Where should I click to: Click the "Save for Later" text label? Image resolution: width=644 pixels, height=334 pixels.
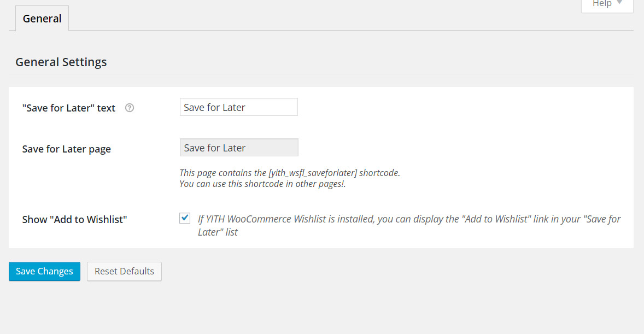tap(69, 108)
